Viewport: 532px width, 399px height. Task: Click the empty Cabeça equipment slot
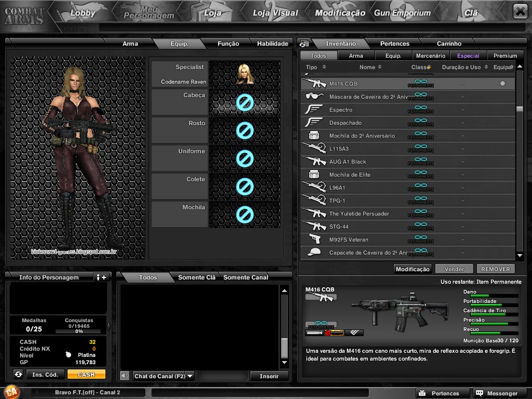(244, 103)
